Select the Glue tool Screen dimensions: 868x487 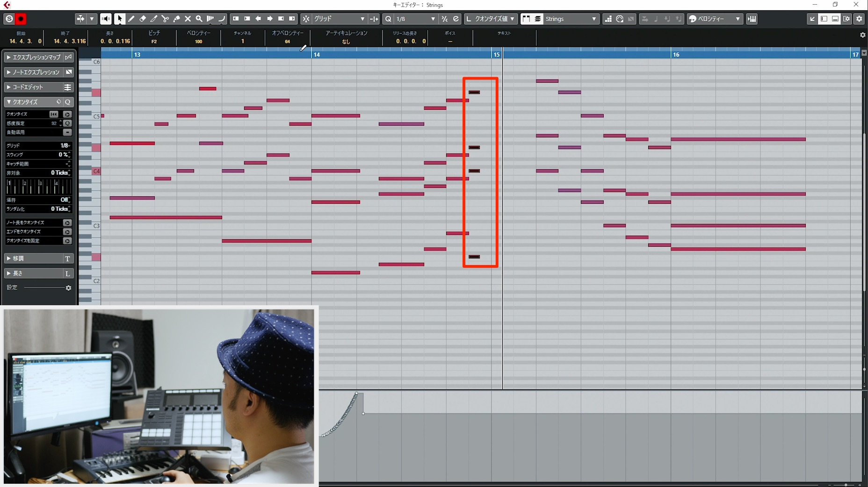coord(176,19)
